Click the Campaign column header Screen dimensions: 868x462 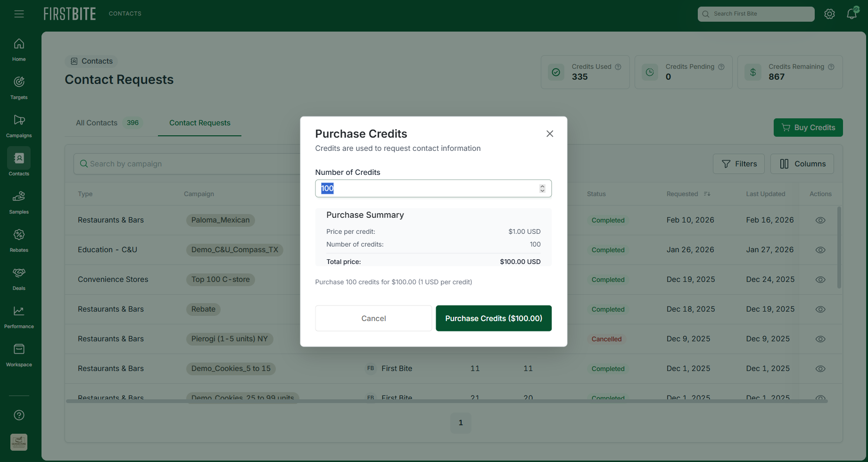(x=199, y=194)
